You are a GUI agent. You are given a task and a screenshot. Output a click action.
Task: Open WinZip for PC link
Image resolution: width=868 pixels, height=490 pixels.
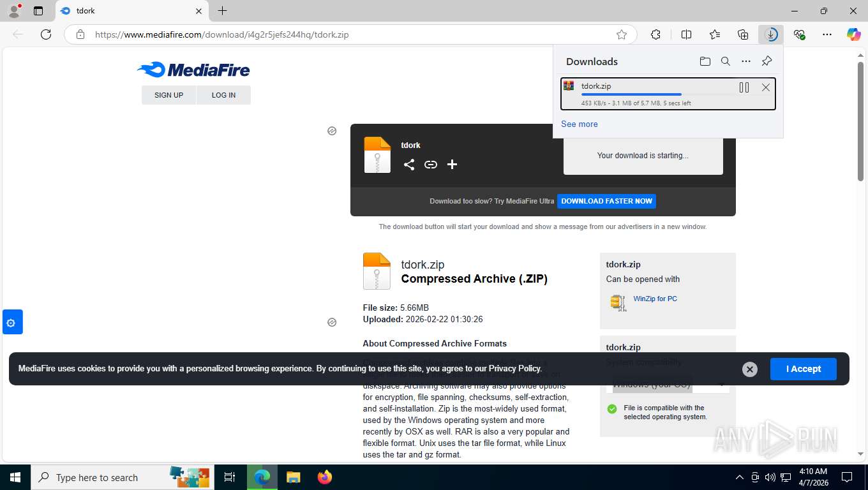click(x=655, y=299)
